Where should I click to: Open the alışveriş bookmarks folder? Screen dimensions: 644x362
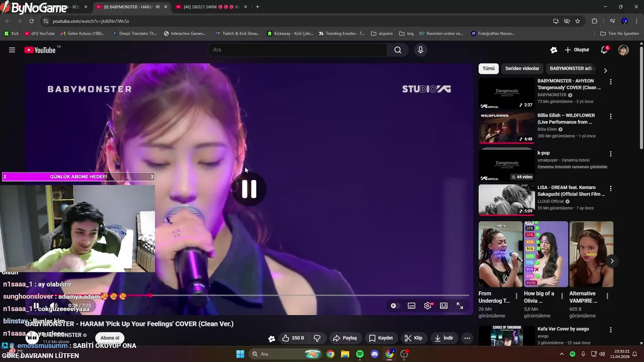(382, 34)
